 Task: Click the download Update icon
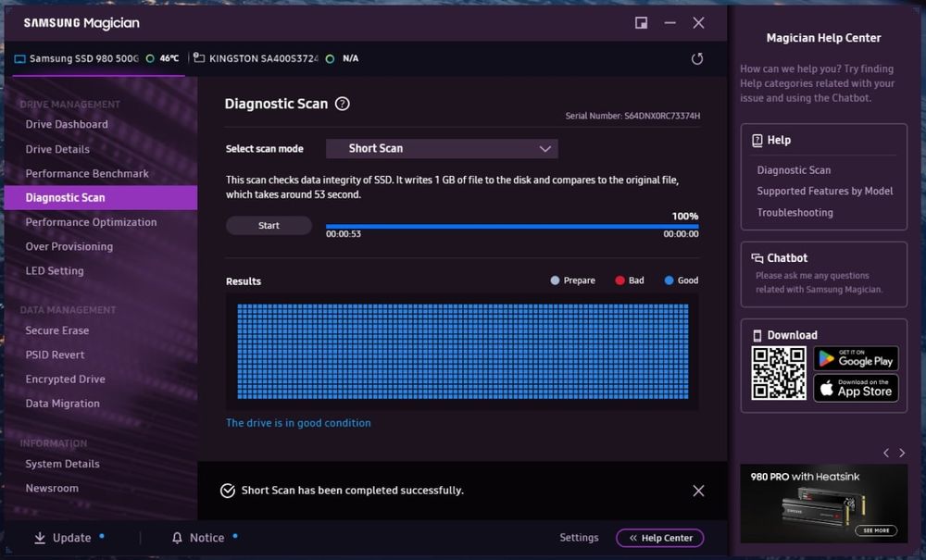tap(40, 538)
